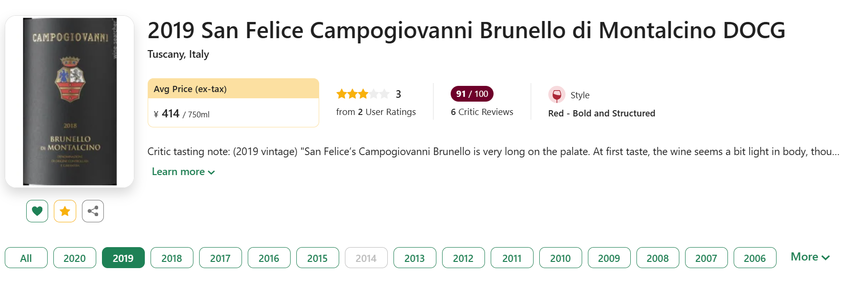
Task: Click the Avg Price box
Action: pos(233,103)
